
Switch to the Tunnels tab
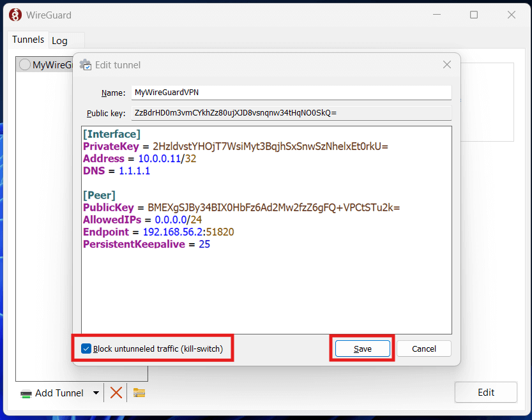(x=28, y=40)
